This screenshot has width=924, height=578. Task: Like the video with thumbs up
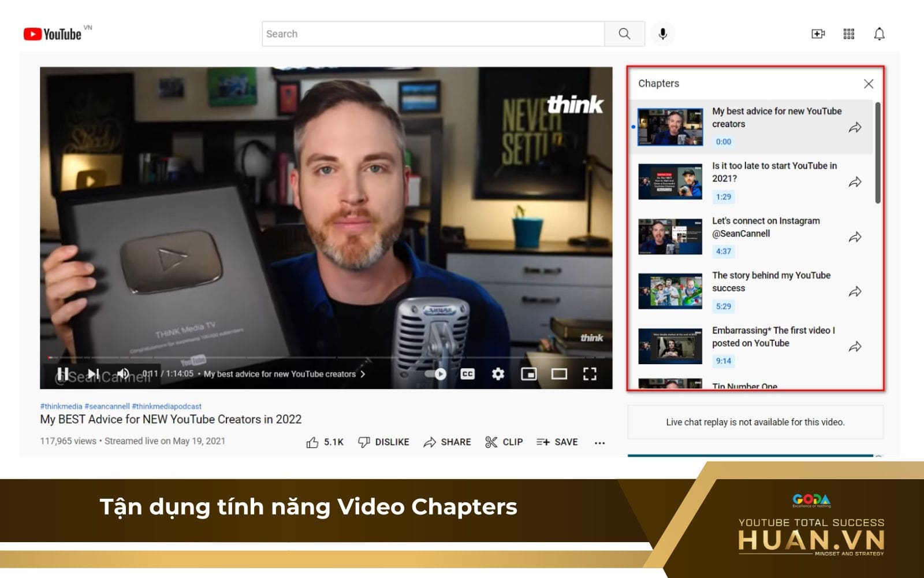point(325,442)
